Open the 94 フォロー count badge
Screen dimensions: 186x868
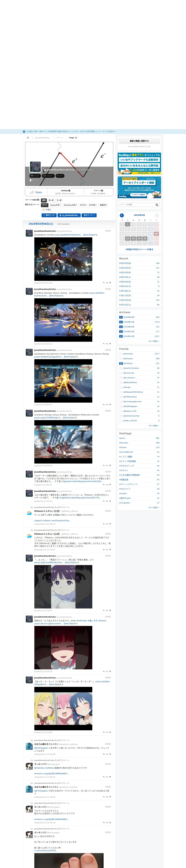35,176
